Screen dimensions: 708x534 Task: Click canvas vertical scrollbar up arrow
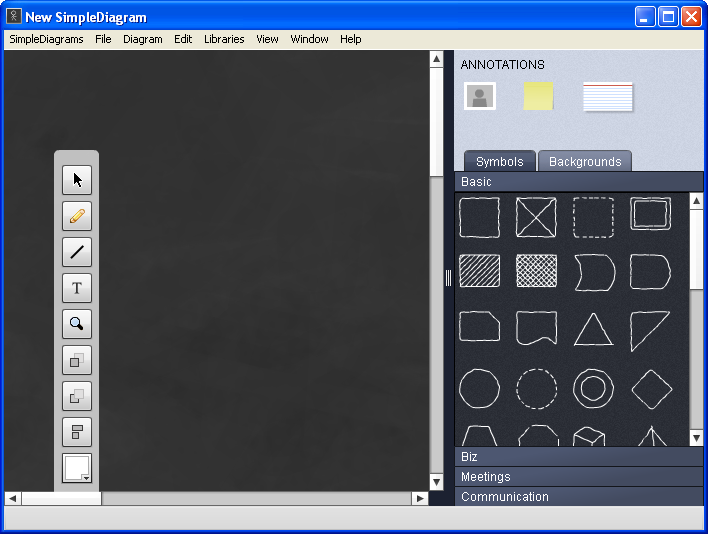point(436,59)
